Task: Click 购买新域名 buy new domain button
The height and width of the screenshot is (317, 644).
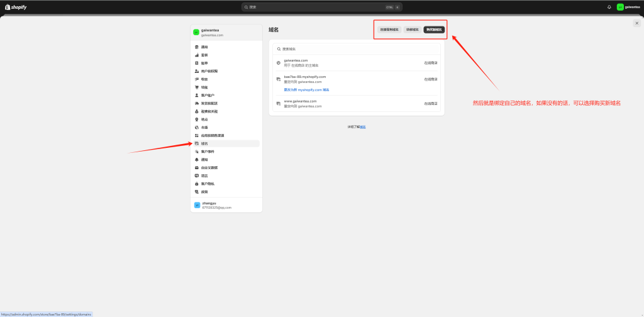Action: (434, 30)
